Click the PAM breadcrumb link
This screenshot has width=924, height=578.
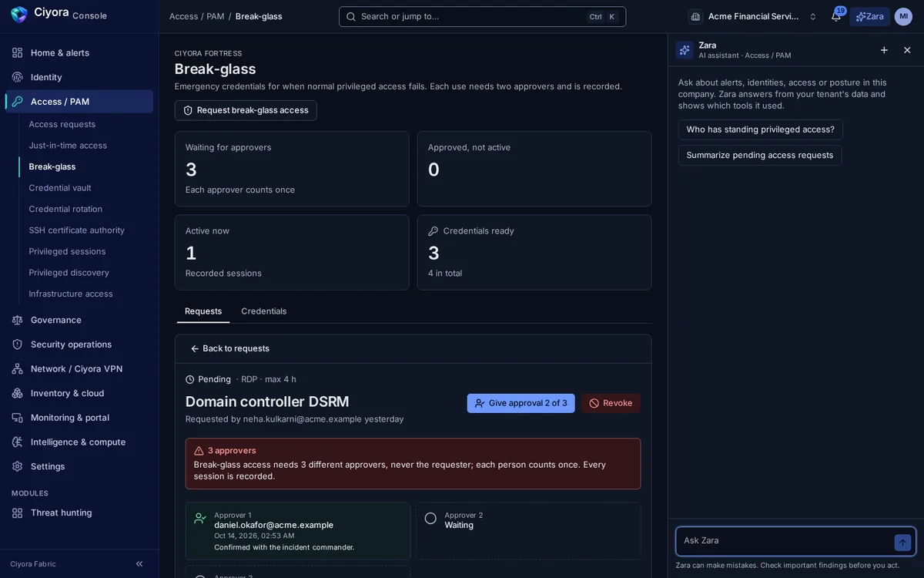click(x=216, y=16)
